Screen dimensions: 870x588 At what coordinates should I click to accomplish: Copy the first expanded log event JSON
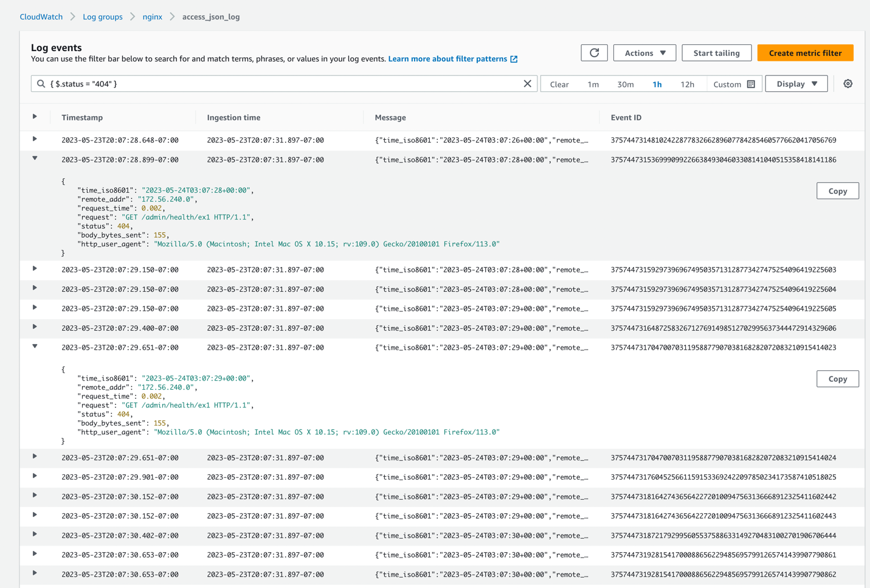[837, 191]
